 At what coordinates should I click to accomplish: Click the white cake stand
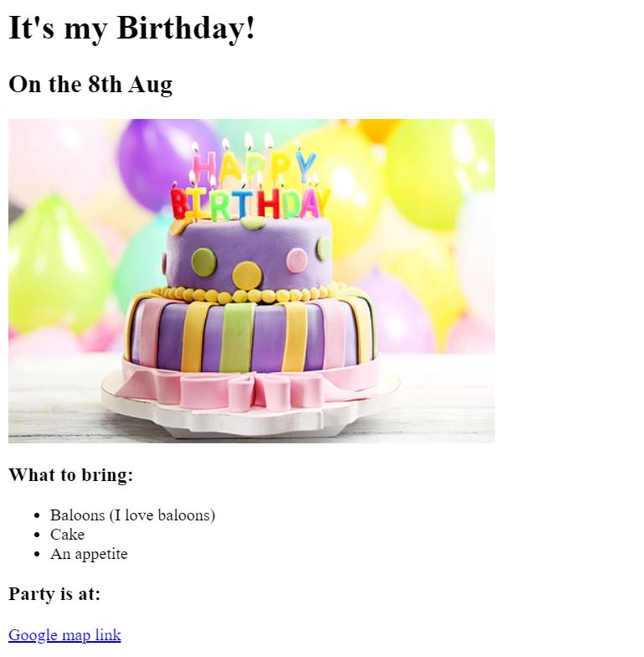[251, 412]
